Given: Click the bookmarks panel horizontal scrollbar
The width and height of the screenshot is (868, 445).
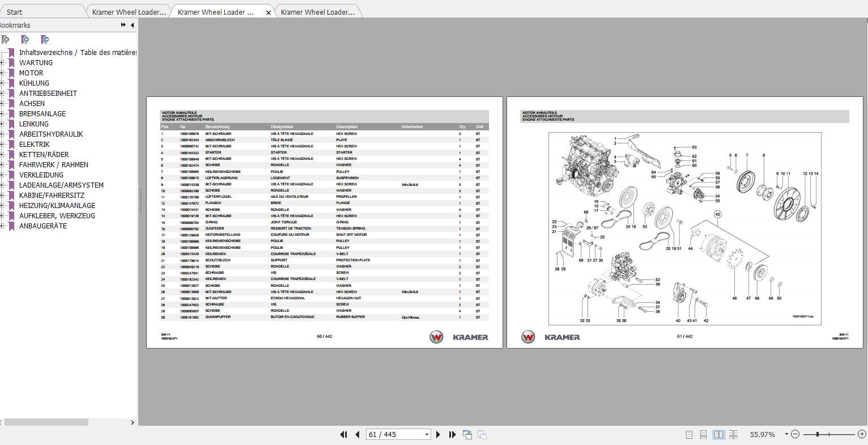Looking at the screenshot, I should (x=46, y=422).
